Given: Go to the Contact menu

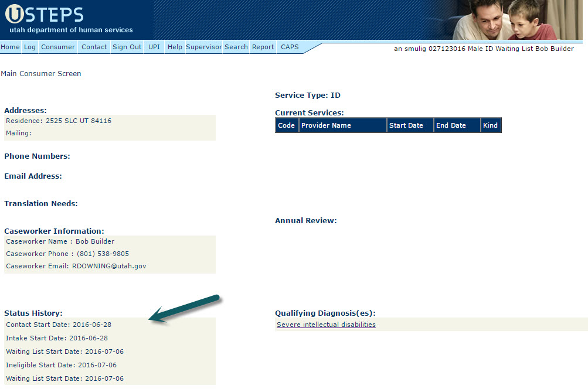Looking at the screenshot, I should [x=94, y=47].
